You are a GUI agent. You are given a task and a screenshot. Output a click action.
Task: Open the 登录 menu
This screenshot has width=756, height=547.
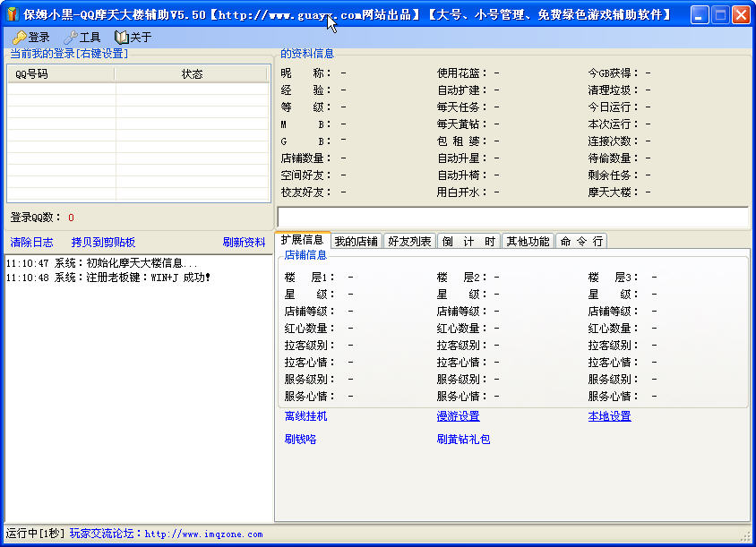(x=31, y=37)
